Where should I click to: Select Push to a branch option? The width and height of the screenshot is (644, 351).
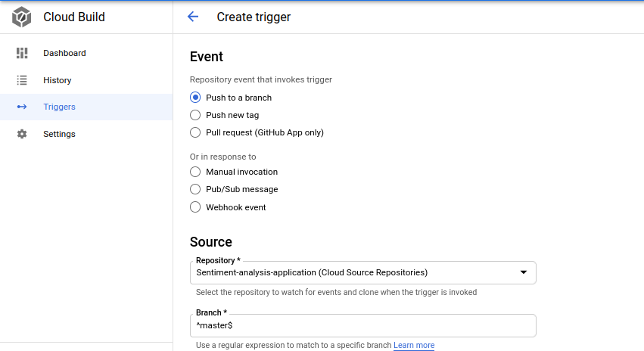195,98
